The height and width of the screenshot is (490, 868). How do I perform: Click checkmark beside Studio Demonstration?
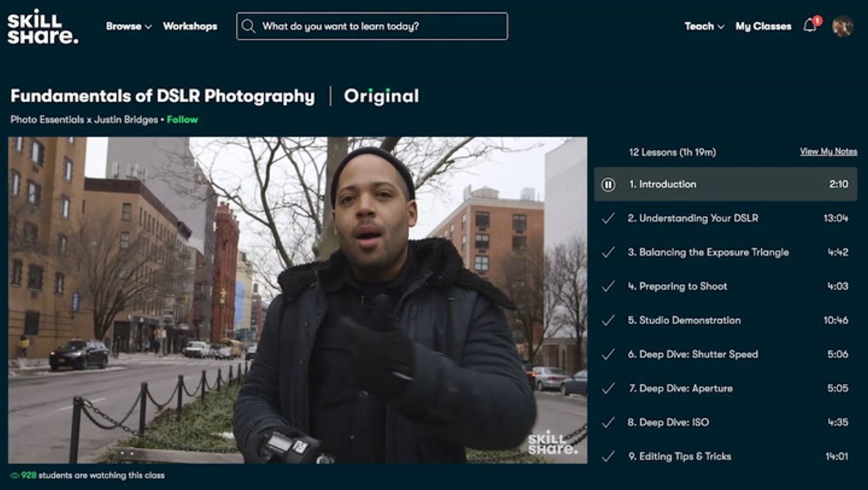(608, 321)
